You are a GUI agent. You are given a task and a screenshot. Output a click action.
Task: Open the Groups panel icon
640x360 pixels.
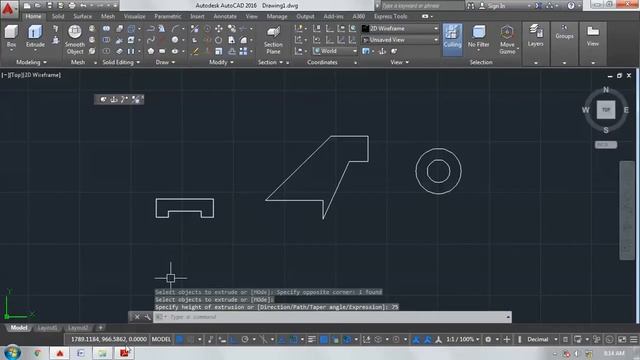pyautogui.click(x=564, y=28)
